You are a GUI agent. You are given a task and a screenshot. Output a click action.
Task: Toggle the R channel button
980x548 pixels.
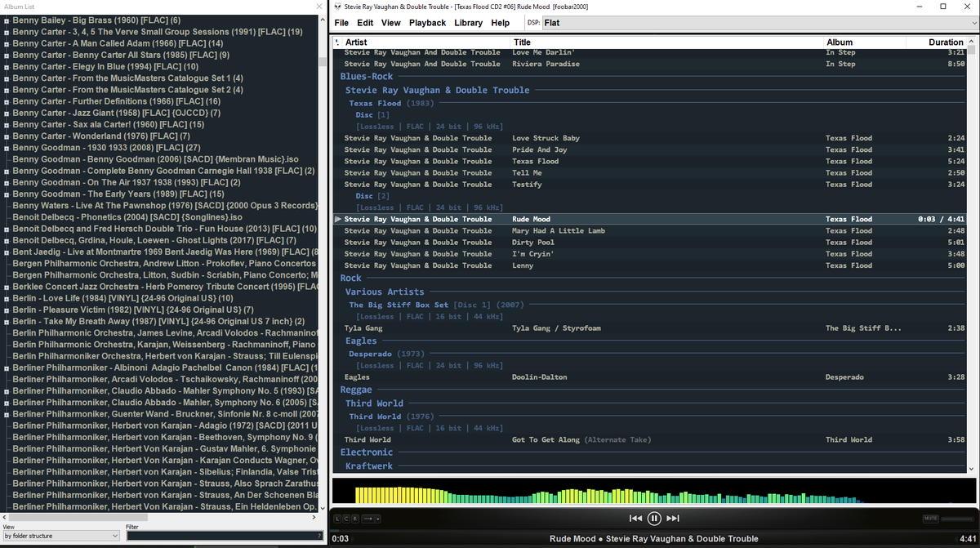354,519
